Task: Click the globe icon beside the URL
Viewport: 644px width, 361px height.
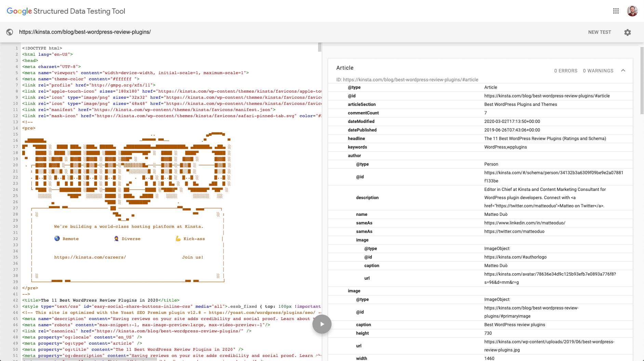Action: tap(10, 32)
